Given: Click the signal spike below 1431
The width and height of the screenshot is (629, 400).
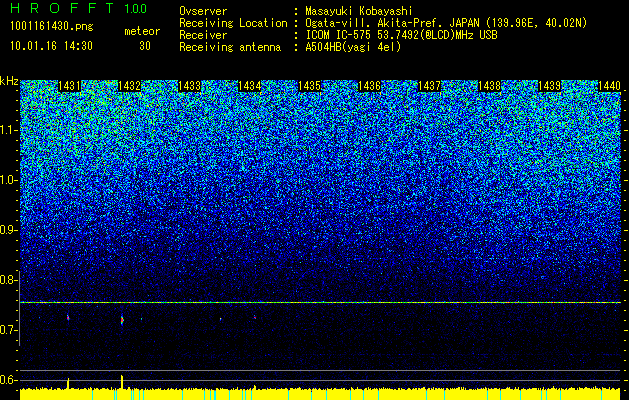Looking at the screenshot, I should click(x=68, y=383).
